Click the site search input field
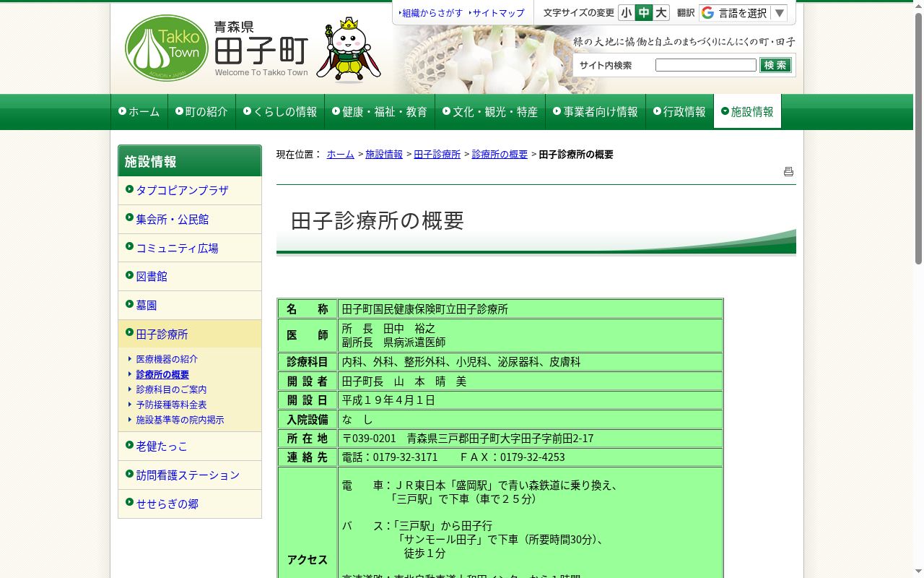 pos(705,65)
